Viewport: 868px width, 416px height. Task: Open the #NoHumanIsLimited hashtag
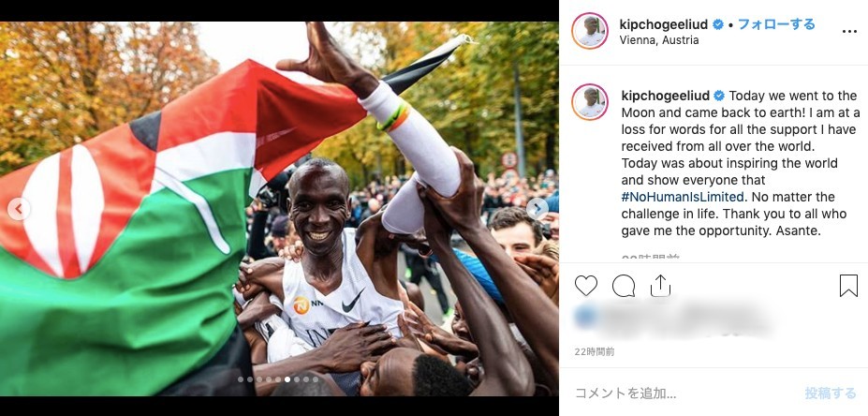682,197
